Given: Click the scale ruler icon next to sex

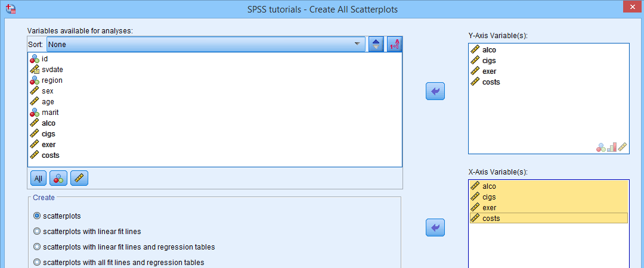Looking at the screenshot, I should [35, 91].
